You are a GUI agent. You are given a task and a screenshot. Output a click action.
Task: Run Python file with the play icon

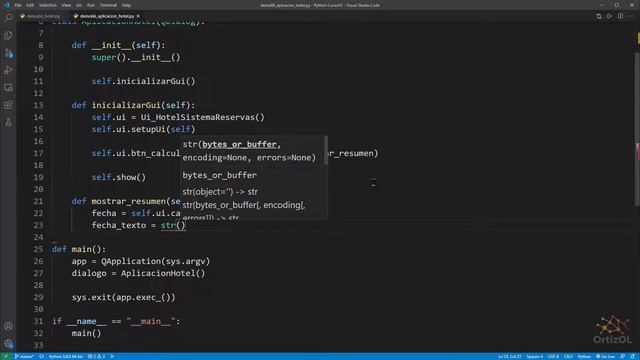tap(609, 16)
